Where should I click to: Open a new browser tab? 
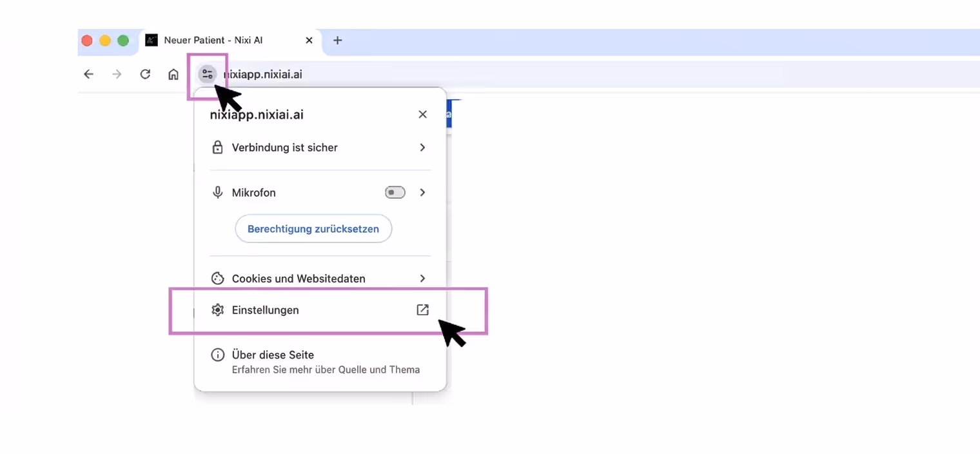pyautogui.click(x=337, y=40)
